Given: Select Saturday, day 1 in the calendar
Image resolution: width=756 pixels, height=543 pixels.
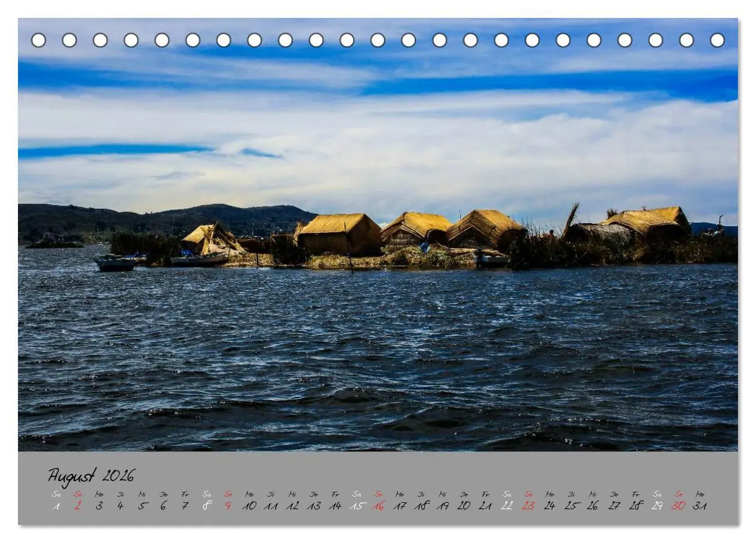Looking at the screenshot, I should tap(56, 506).
